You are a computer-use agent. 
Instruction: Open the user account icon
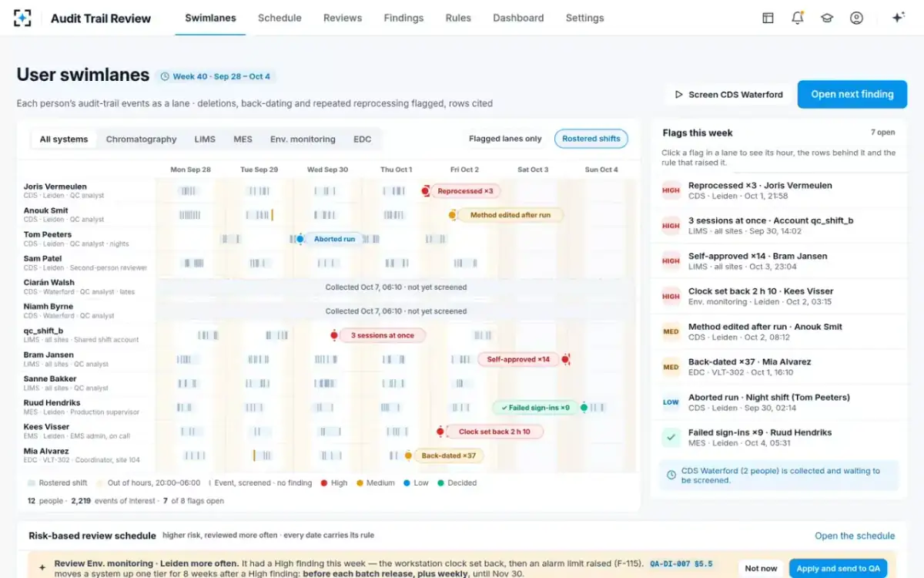click(x=856, y=18)
